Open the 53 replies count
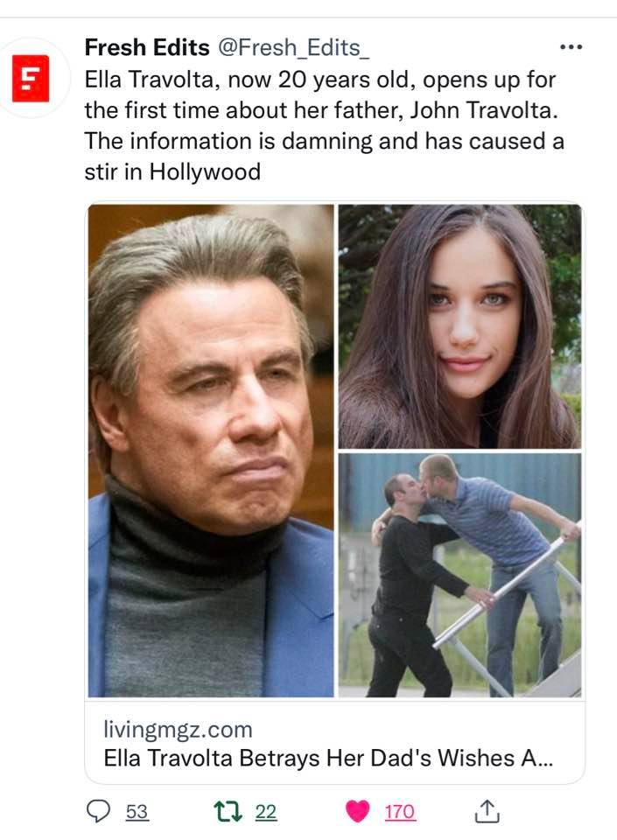Screen dimensions: 617x840 pos(137,812)
